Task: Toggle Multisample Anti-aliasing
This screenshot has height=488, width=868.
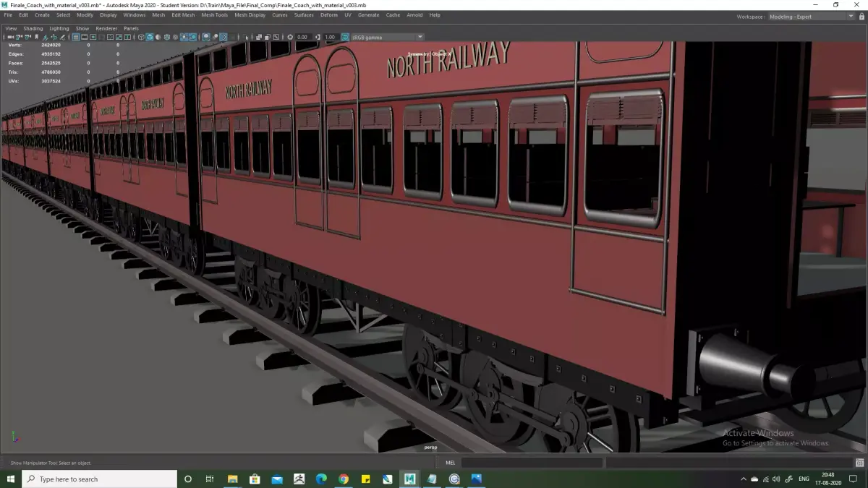Action: (224, 37)
